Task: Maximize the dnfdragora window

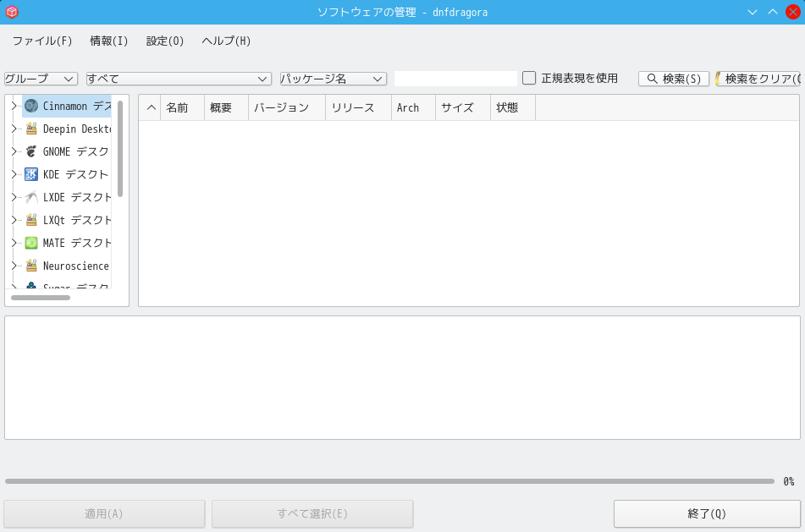Action: point(773,12)
